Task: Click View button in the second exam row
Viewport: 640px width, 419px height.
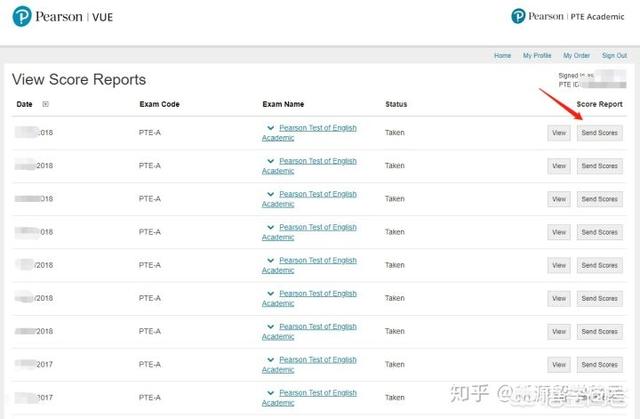Action: tap(559, 166)
